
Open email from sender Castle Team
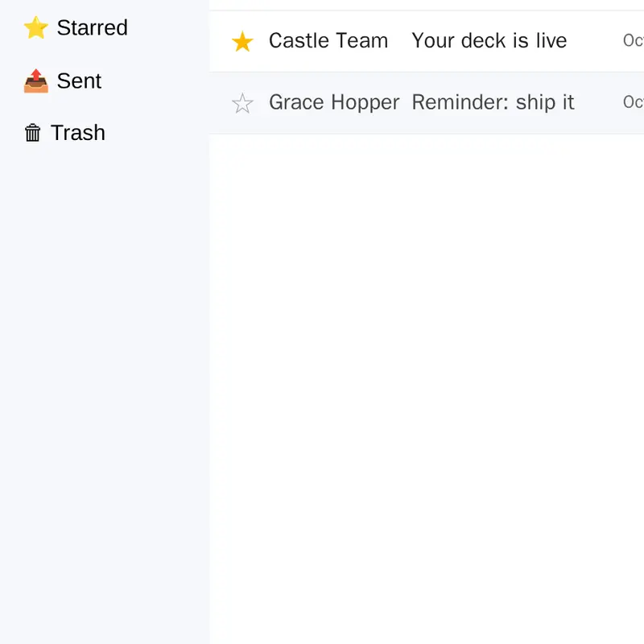click(328, 41)
